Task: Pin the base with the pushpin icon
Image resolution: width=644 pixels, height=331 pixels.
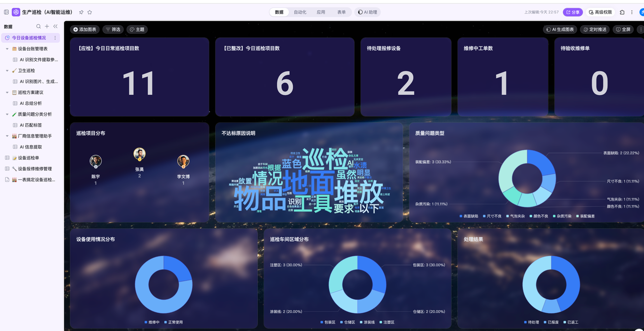Action: point(81,12)
